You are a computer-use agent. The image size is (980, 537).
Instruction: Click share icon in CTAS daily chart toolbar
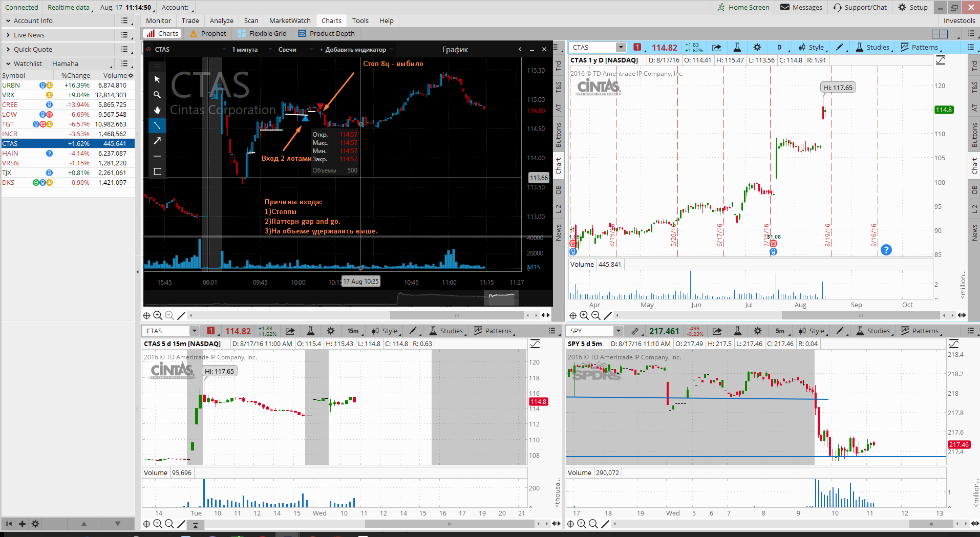717,48
